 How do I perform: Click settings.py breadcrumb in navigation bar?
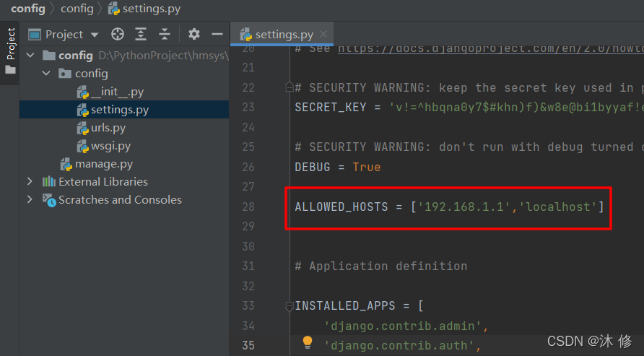click(x=144, y=9)
